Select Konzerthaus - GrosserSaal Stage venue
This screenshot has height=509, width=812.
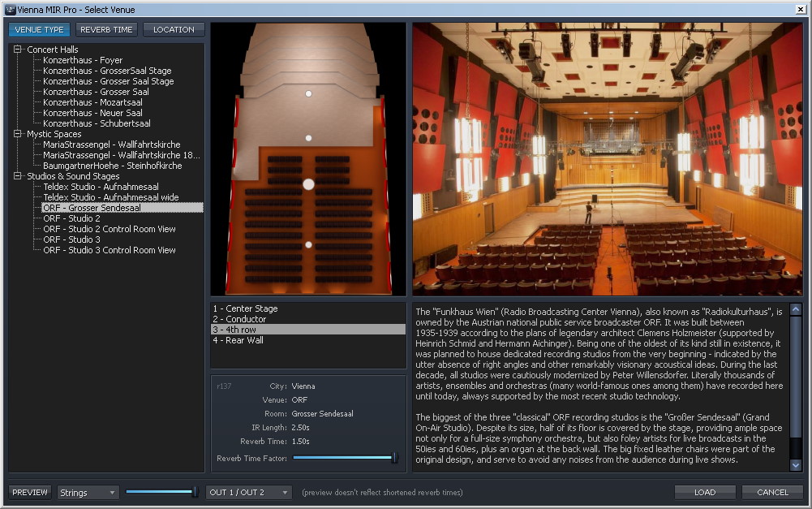[x=107, y=71]
